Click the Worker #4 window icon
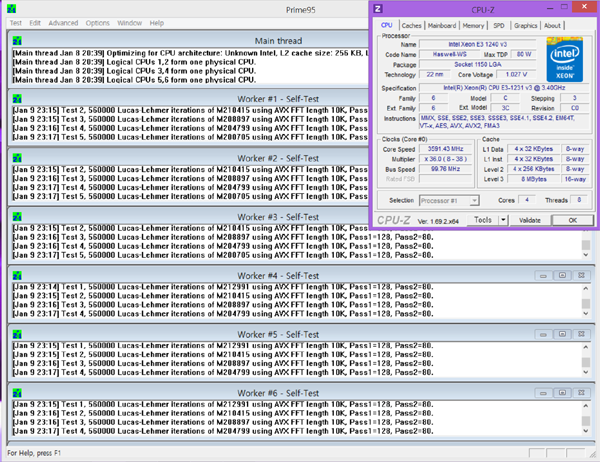 [17, 276]
